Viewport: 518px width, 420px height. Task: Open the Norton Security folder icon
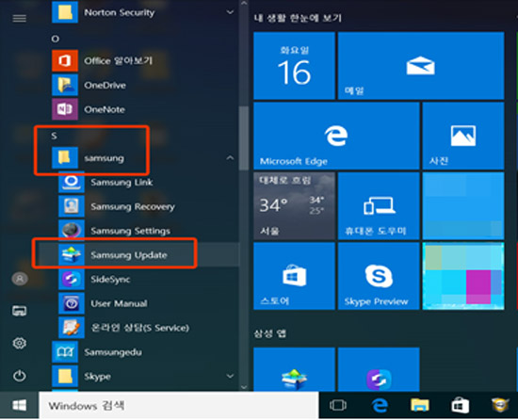click(65, 12)
